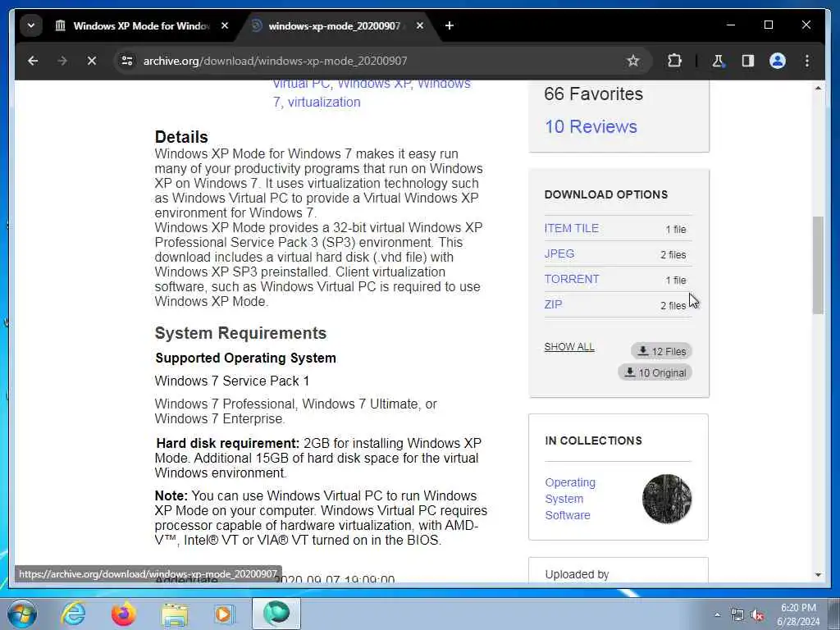View site information icon in address bar
Image resolution: width=840 pixels, height=630 pixels.
tap(127, 61)
